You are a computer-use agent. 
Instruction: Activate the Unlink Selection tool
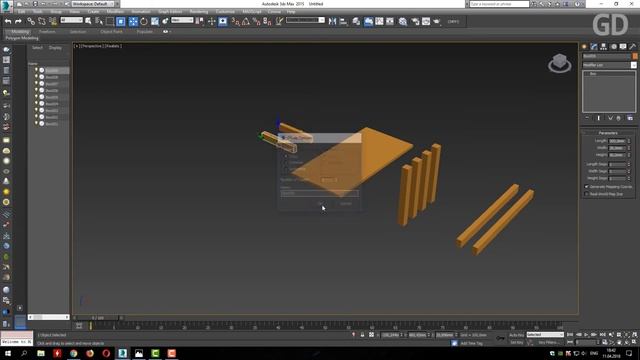pos(42,21)
